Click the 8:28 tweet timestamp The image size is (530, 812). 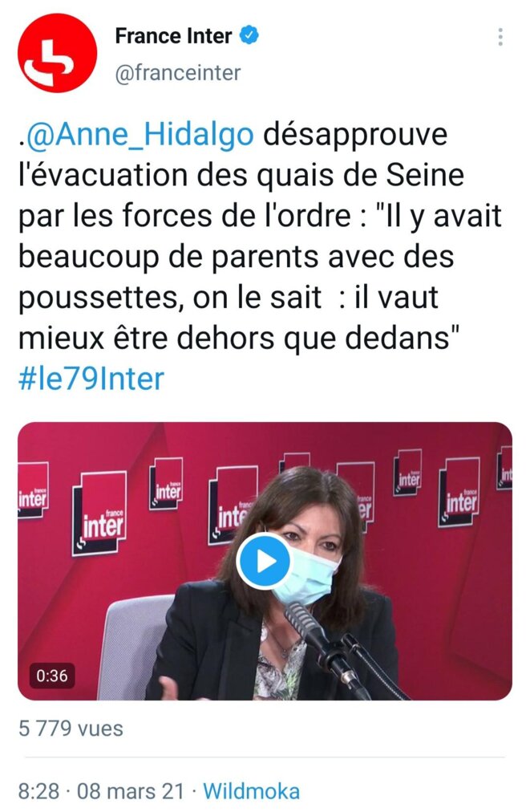click(38, 791)
